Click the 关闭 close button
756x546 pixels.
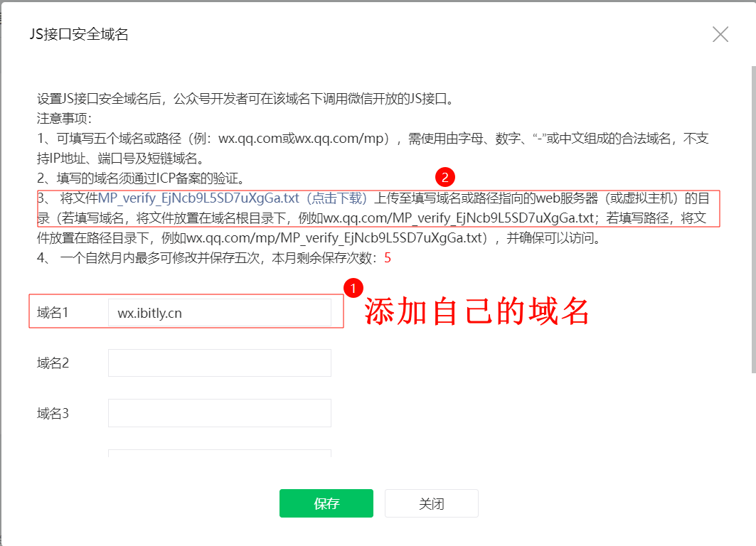point(430,503)
